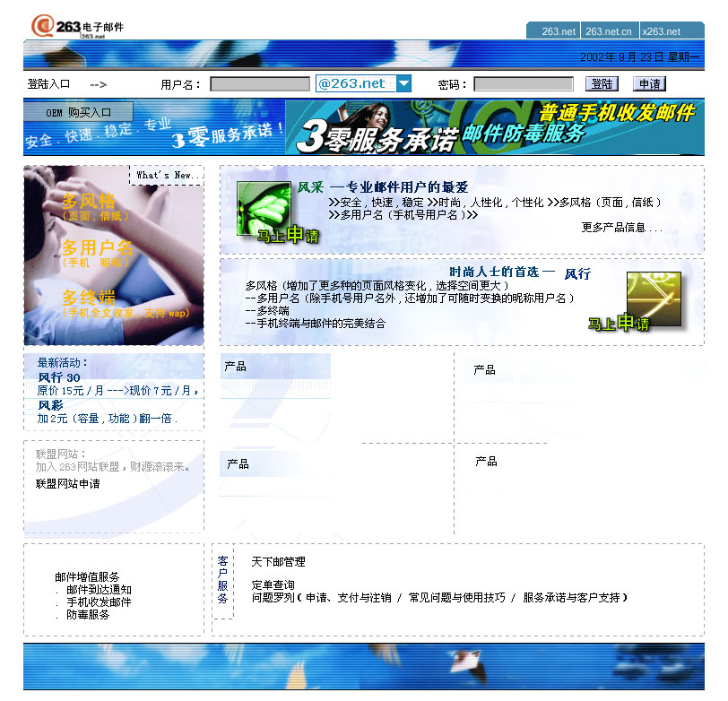Click 邮件到达通知 service link
728x701 pixels.
[99, 590]
